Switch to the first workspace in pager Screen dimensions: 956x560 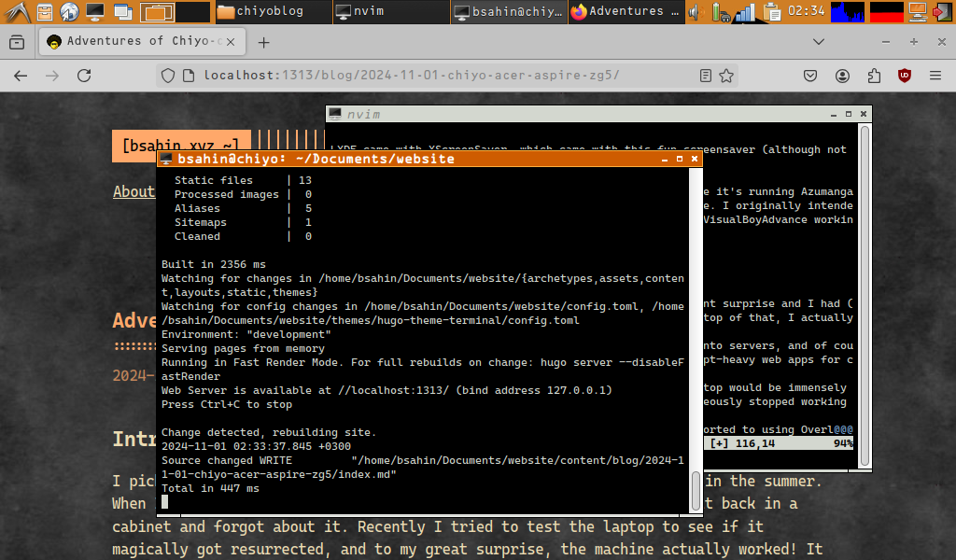157,11
